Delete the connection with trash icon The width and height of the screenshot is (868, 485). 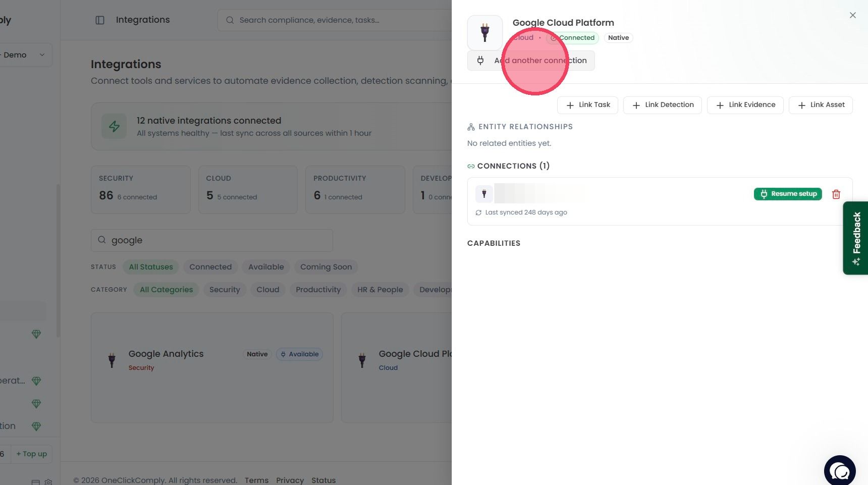click(836, 194)
